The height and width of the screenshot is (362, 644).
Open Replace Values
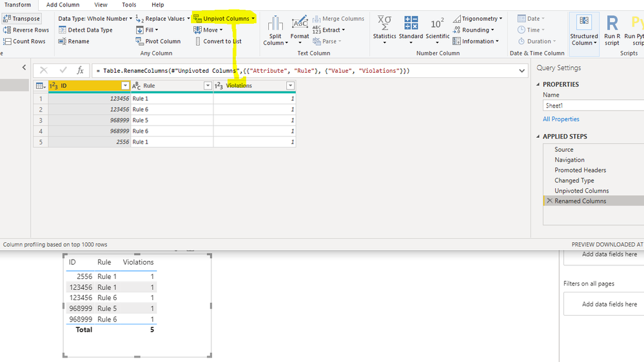click(162, 19)
